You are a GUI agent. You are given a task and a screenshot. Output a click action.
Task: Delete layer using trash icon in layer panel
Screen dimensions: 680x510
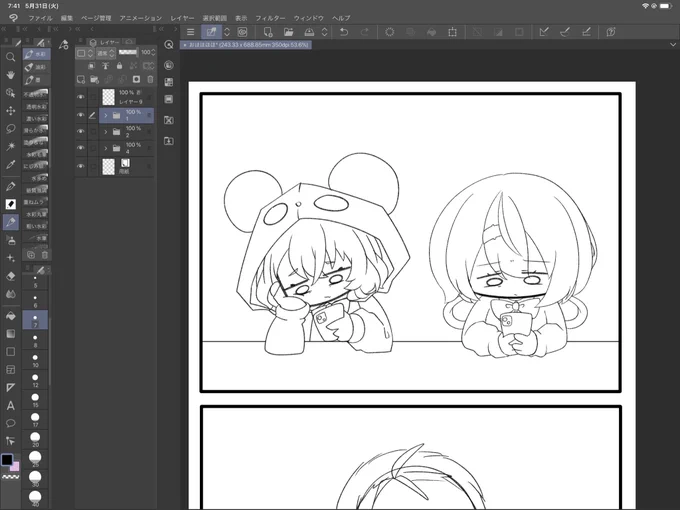click(x=150, y=79)
